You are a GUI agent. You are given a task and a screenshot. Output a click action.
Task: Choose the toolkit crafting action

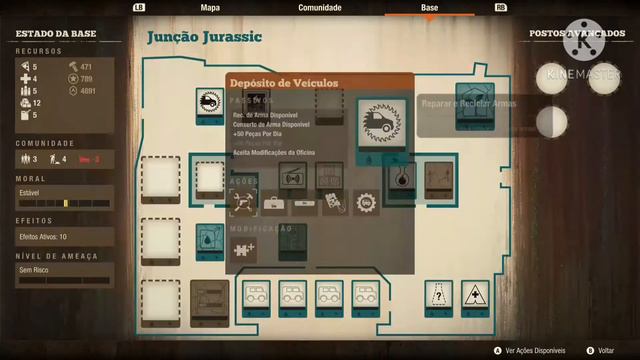(273, 203)
